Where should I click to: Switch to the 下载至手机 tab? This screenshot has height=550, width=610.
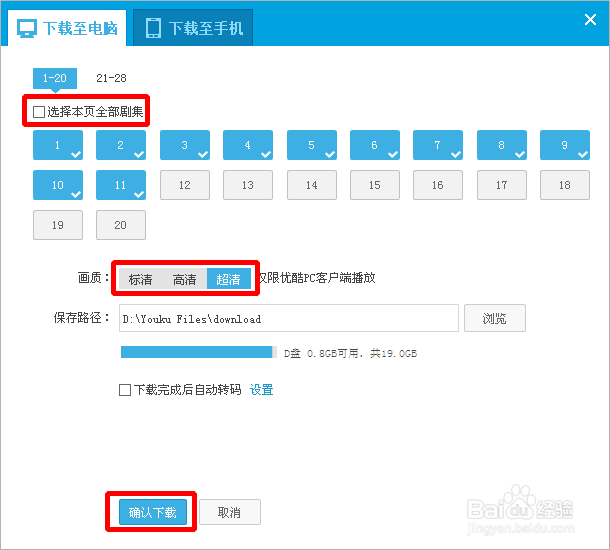tap(193, 28)
